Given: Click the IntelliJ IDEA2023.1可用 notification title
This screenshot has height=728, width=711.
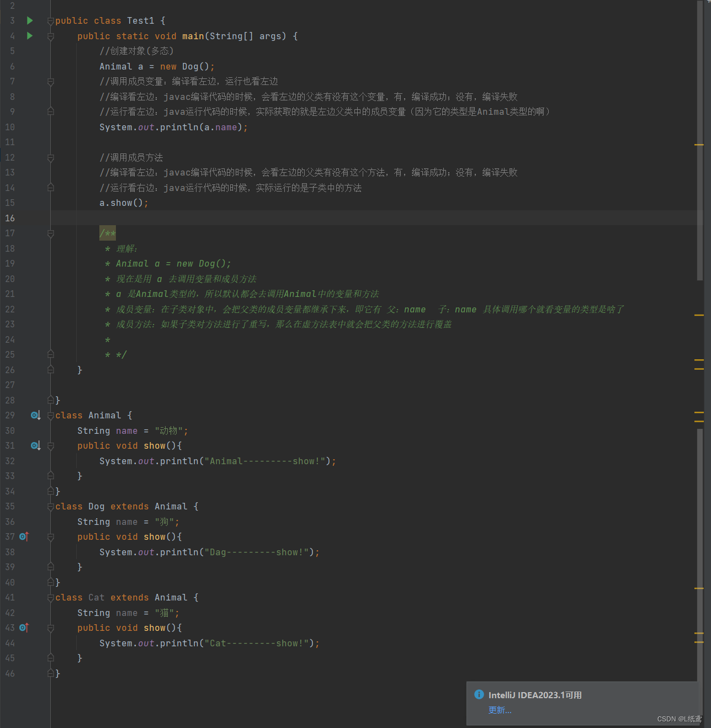Looking at the screenshot, I should point(535,695).
